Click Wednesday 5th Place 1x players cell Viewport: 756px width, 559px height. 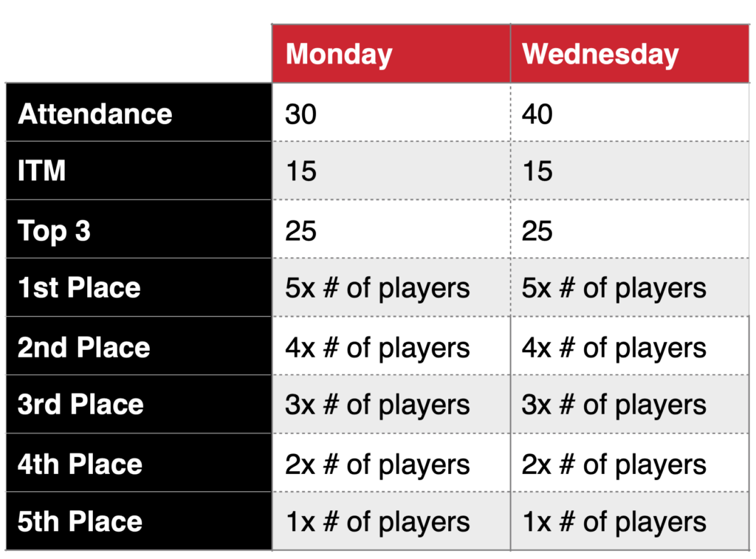pos(630,521)
